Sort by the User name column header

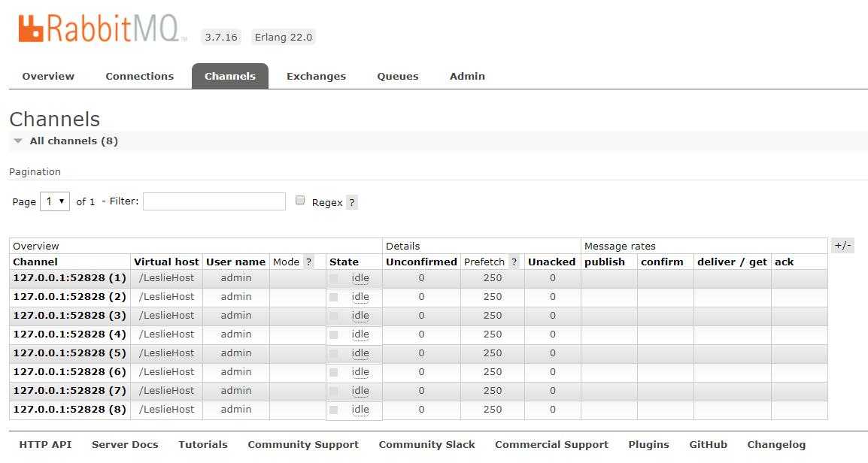pos(236,262)
